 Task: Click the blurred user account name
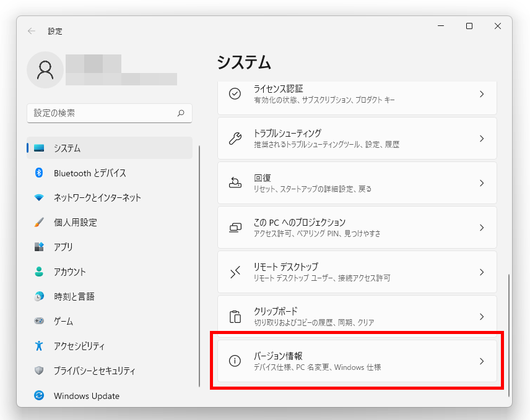pos(121,70)
